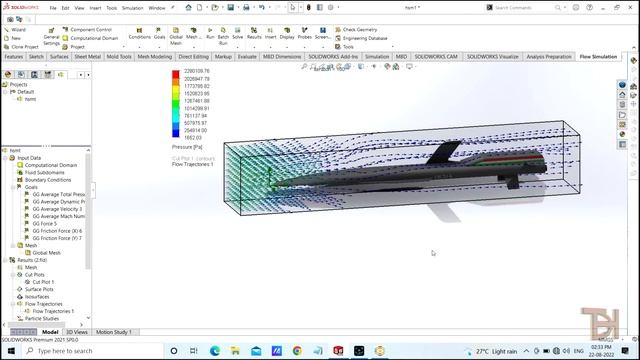
Task: Click the Screen capture tool
Action: [x=322, y=33]
